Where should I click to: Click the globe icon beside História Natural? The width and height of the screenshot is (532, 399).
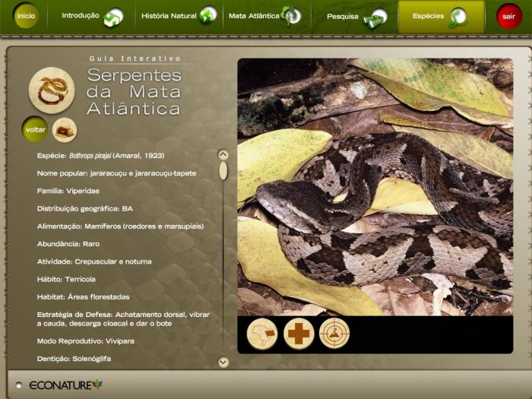point(208,15)
